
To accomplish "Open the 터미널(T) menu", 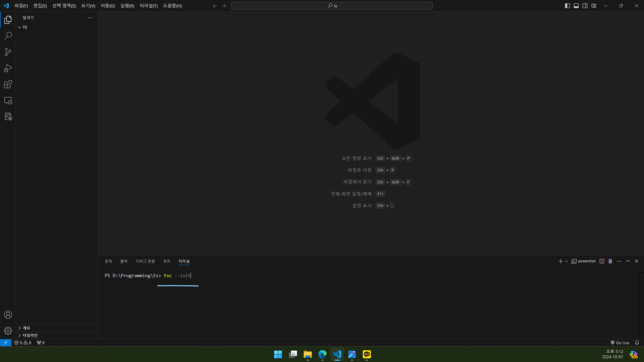I will point(149,6).
